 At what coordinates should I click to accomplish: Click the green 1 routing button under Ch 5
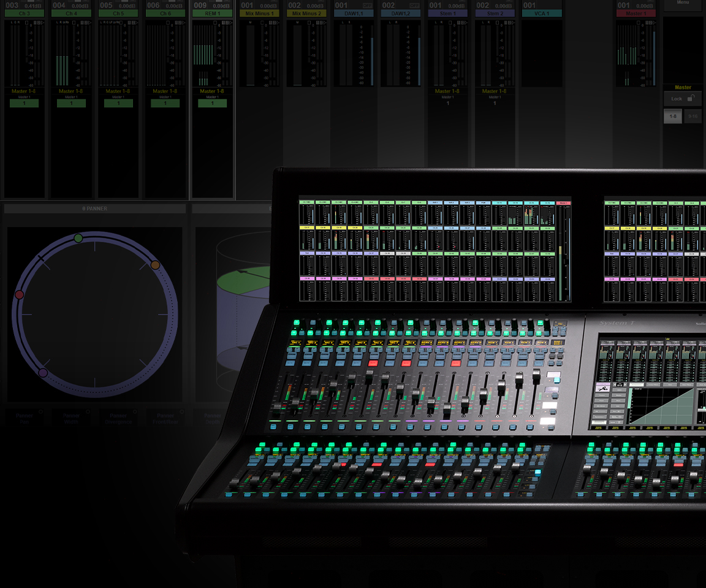pyautogui.click(x=118, y=104)
